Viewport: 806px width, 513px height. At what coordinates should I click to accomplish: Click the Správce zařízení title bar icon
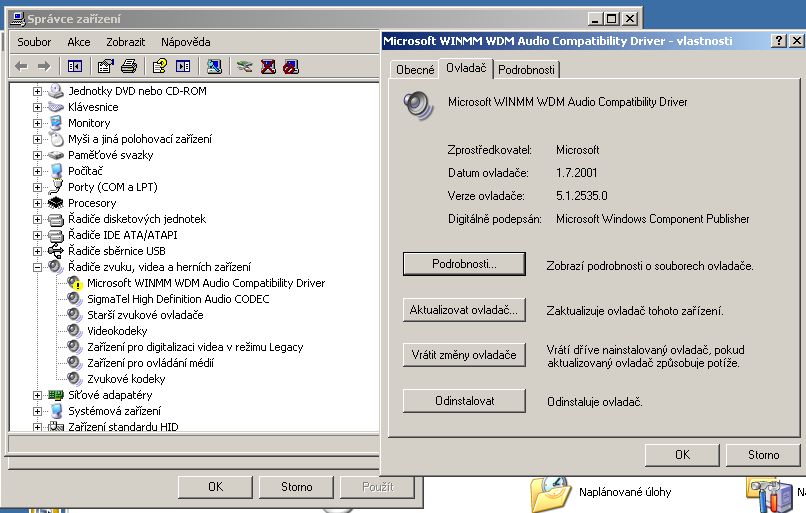[x=17, y=19]
